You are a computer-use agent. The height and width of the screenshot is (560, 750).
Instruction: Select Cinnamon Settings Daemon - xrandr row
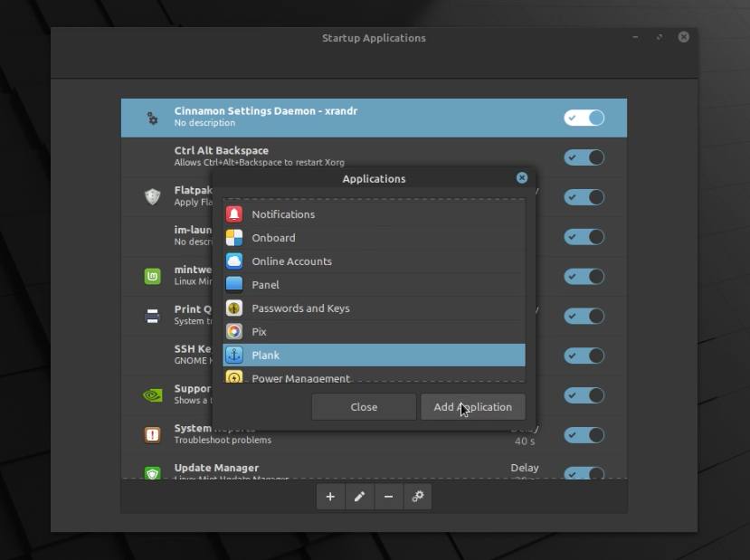(x=374, y=118)
